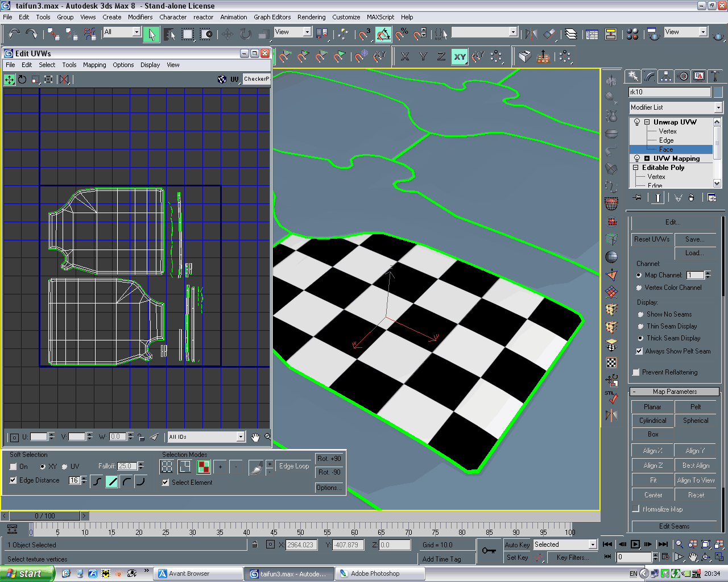
Task: Choose Show No Seams display option
Action: [641, 314]
